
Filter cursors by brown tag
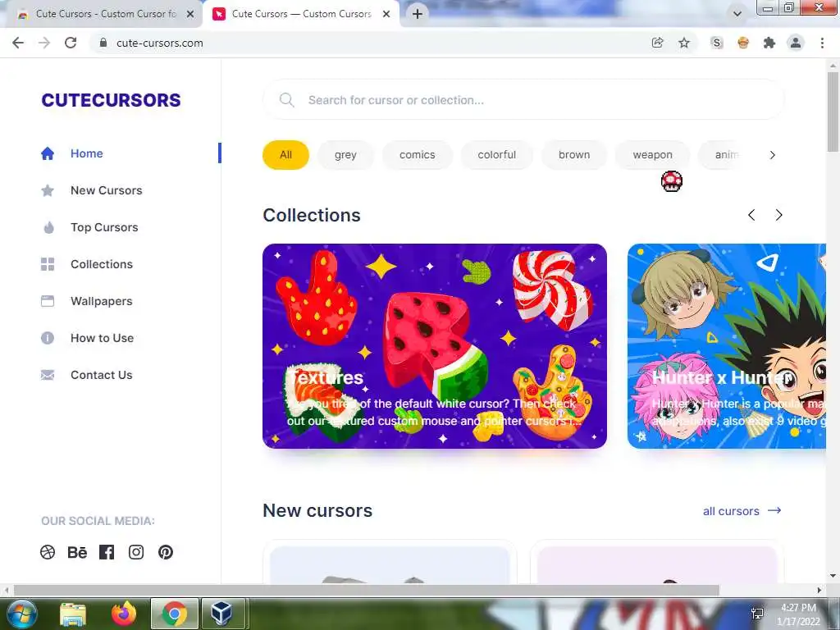pyautogui.click(x=574, y=155)
